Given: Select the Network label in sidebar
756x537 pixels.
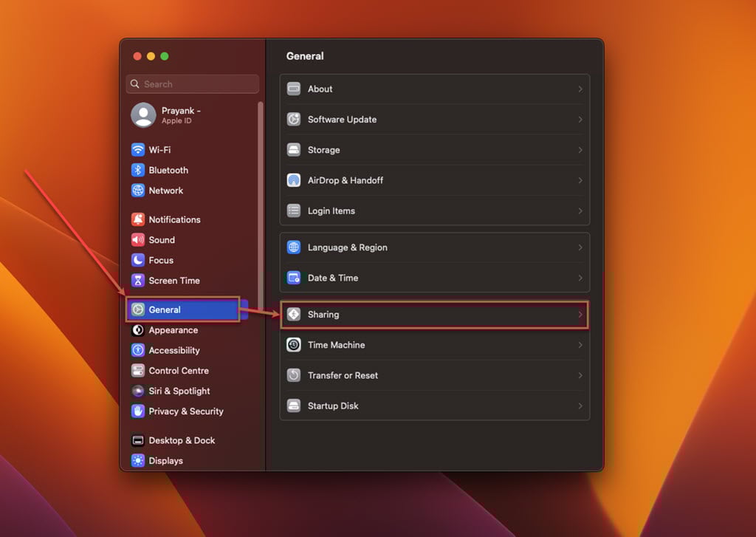Looking at the screenshot, I should point(166,190).
